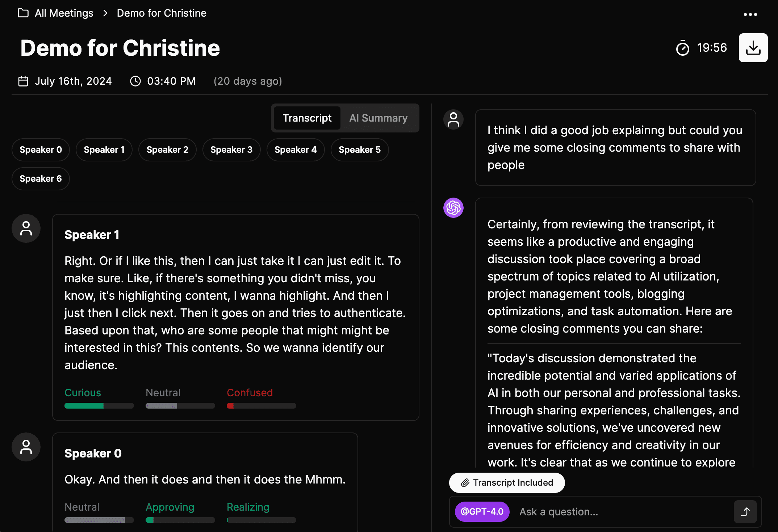Click the clock icon beside 03:40 PM

pos(135,81)
